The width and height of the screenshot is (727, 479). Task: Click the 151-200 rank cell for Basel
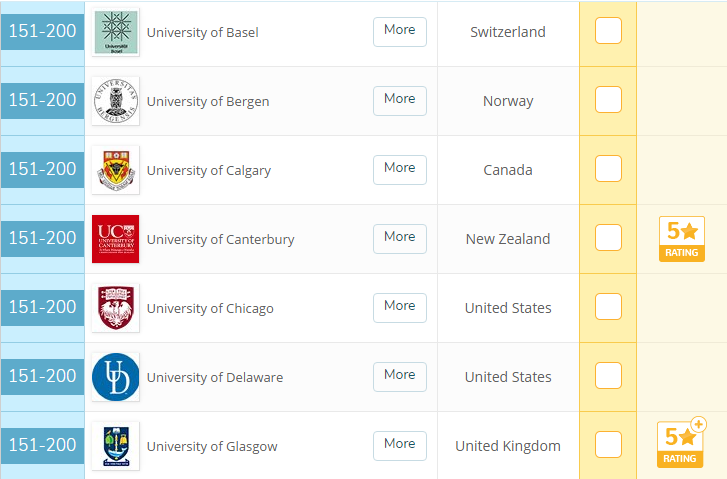tap(42, 32)
